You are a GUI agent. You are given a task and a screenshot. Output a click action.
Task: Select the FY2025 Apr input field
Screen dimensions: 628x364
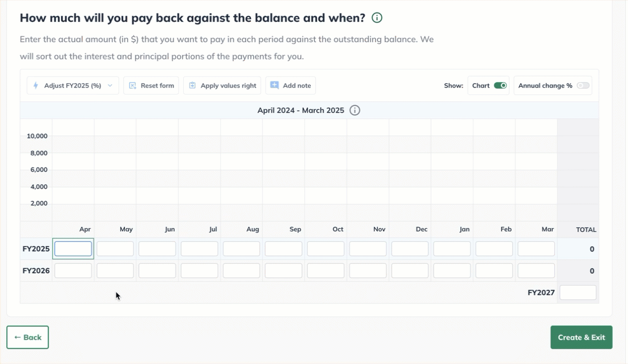pos(73,249)
